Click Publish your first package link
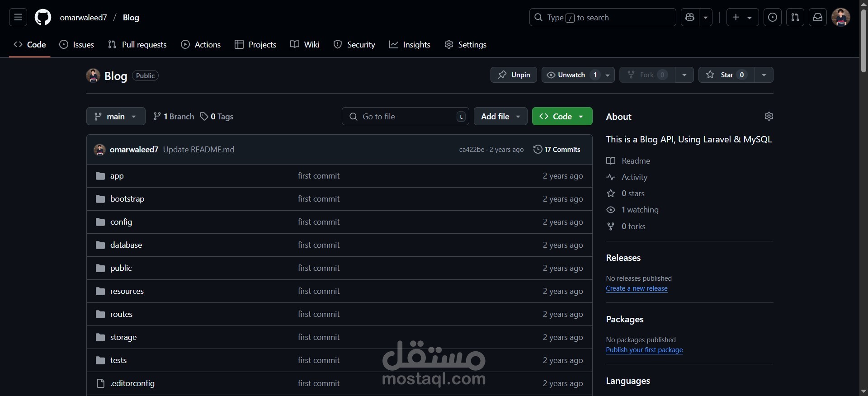This screenshot has width=868, height=396. [644, 350]
